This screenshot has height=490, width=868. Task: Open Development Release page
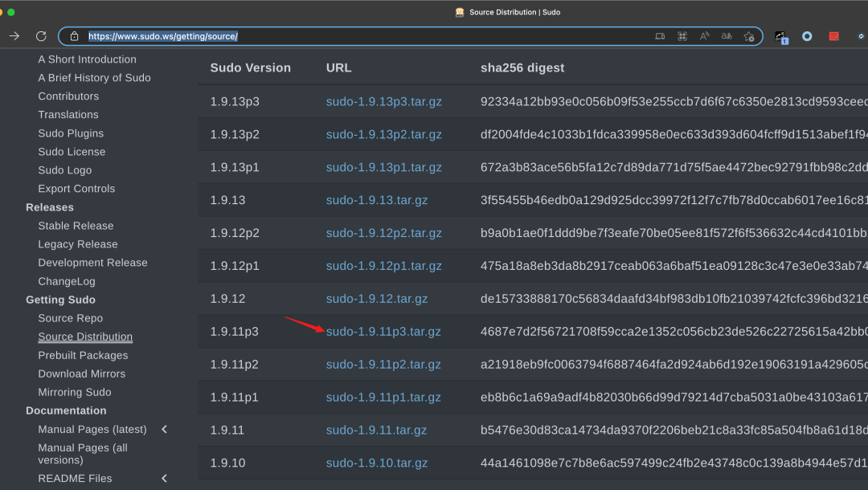tap(92, 263)
